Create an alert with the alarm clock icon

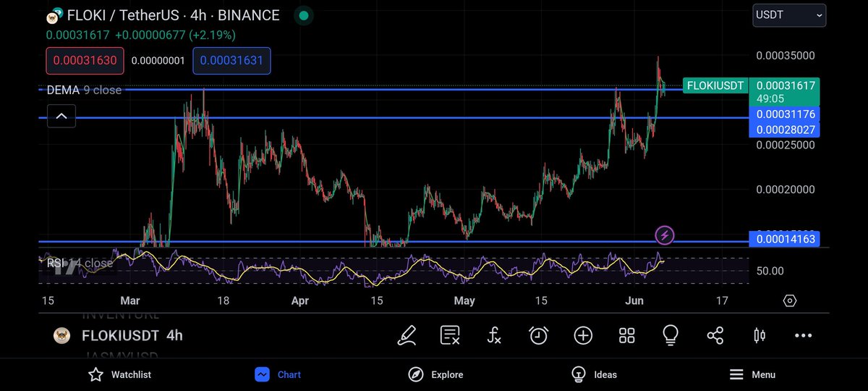pos(539,335)
